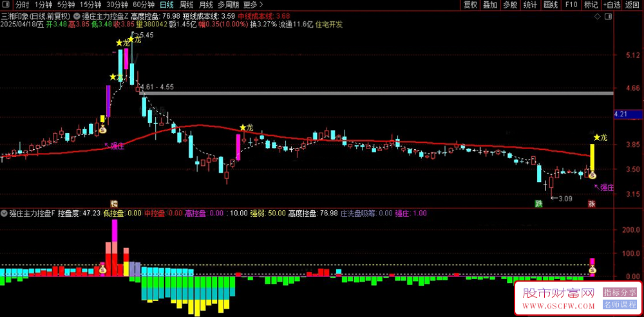Open F10 company info
The height and width of the screenshot is (317, 644).
571,5
